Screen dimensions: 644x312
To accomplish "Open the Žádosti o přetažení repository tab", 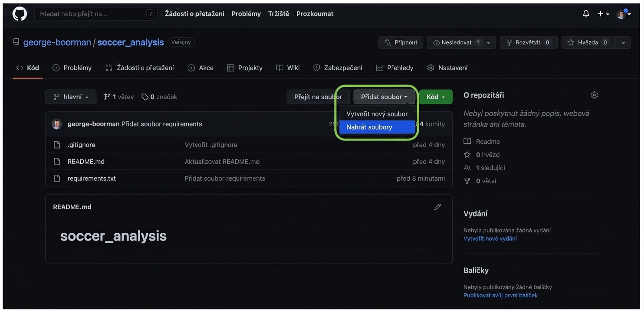I will click(140, 68).
